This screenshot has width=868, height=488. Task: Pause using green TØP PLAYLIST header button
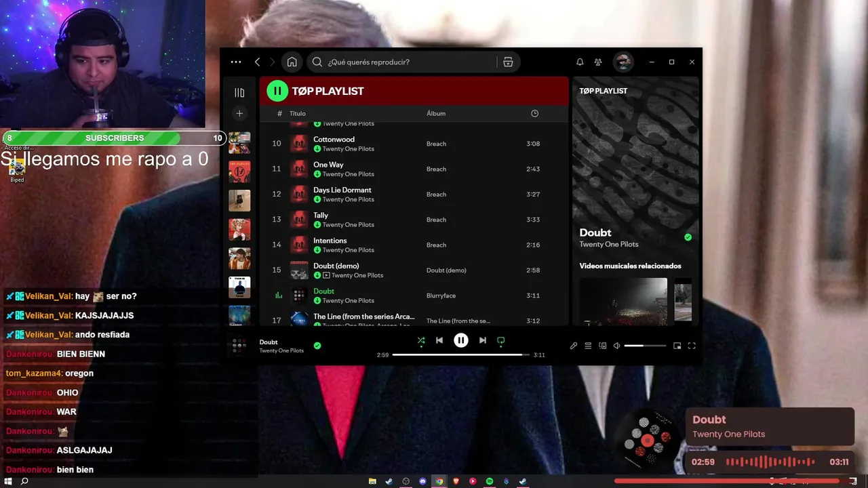(x=277, y=91)
